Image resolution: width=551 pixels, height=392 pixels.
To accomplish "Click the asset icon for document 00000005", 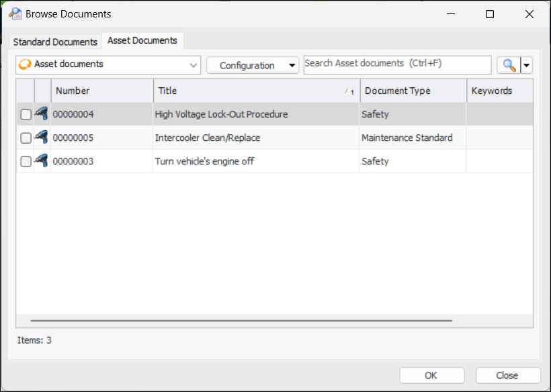I will pyautogui.click(x=41, y=138).
